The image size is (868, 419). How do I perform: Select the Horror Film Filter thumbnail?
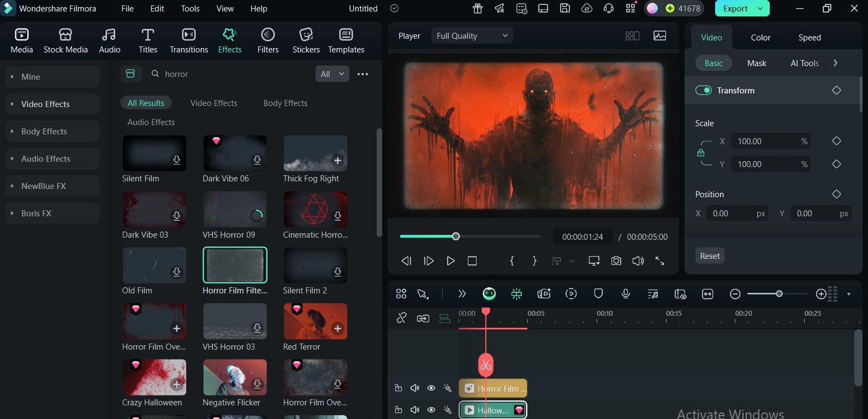click(x=235, y=265)
